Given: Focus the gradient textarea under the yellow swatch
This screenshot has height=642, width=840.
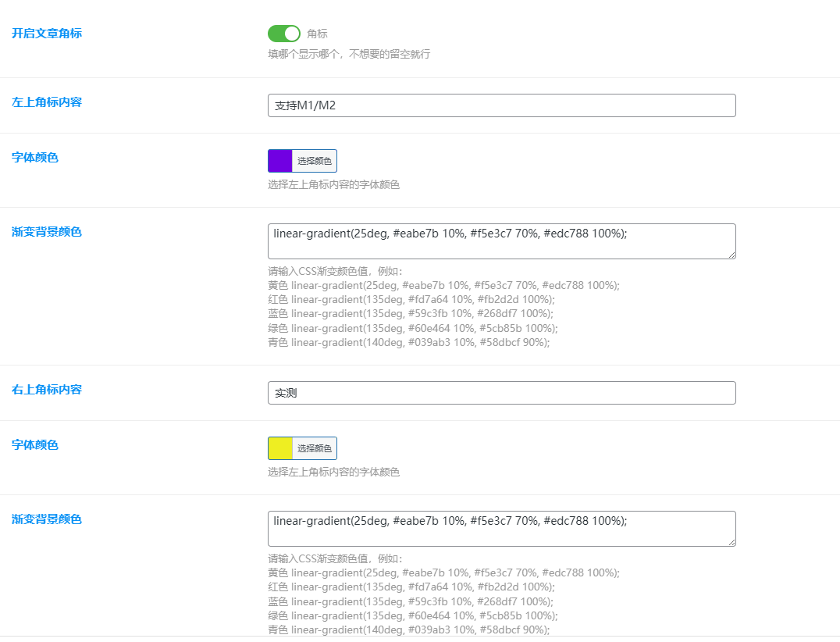Looking at the screenshot, I should pos(501,528).
